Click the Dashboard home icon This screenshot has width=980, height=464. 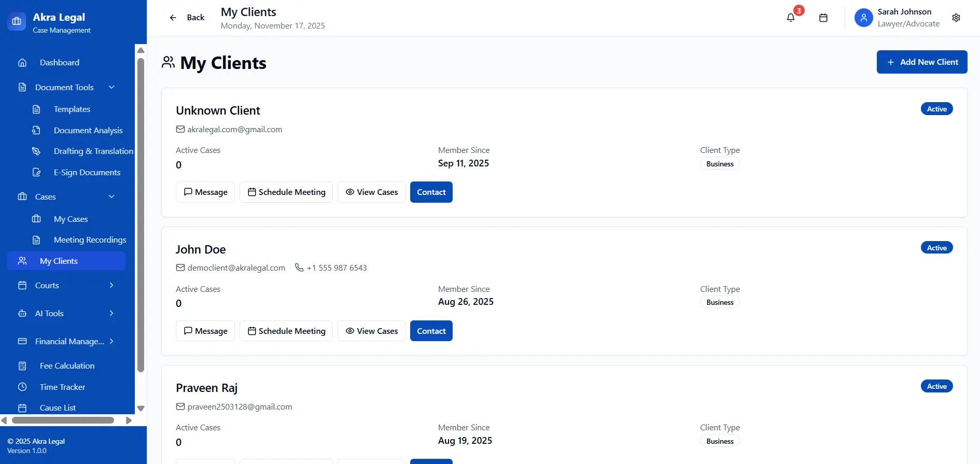[x=22, y=63]
